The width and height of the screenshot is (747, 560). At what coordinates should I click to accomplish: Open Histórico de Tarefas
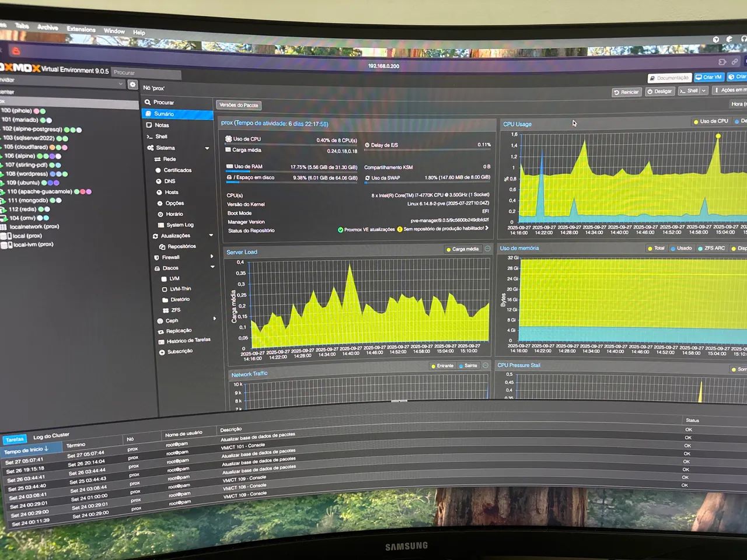188,341
